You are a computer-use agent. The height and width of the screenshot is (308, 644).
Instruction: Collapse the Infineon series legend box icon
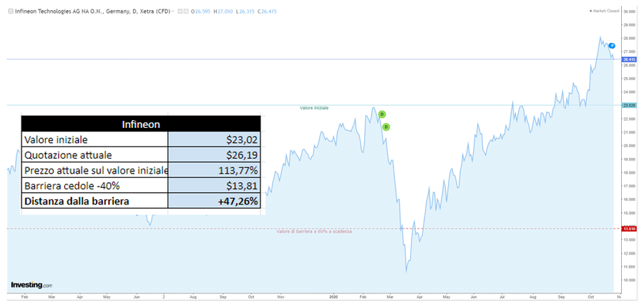point(11,11)
